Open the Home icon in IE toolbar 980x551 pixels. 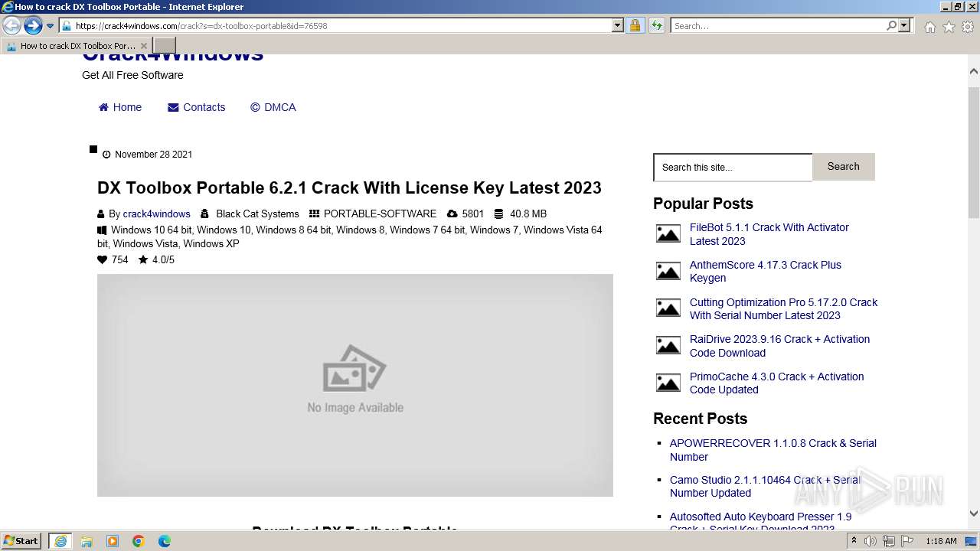[x=929, y=27]
